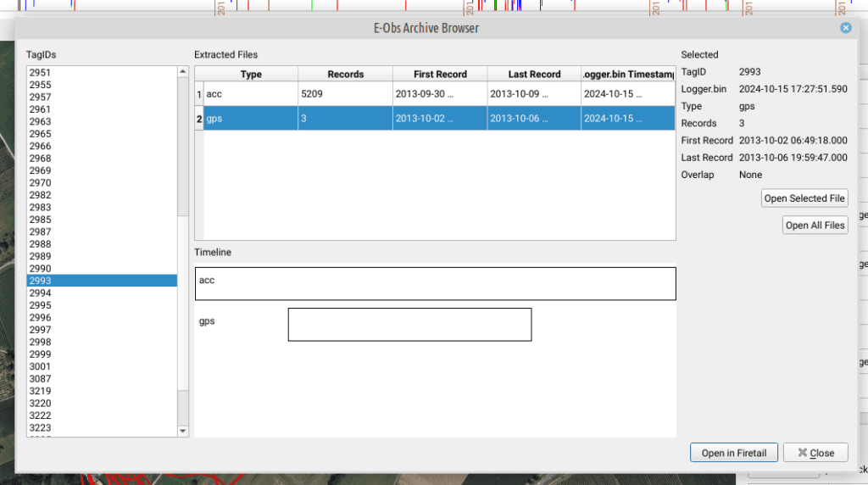Select TagID 3219
This screenshot has width=868, height=485.
102,390
